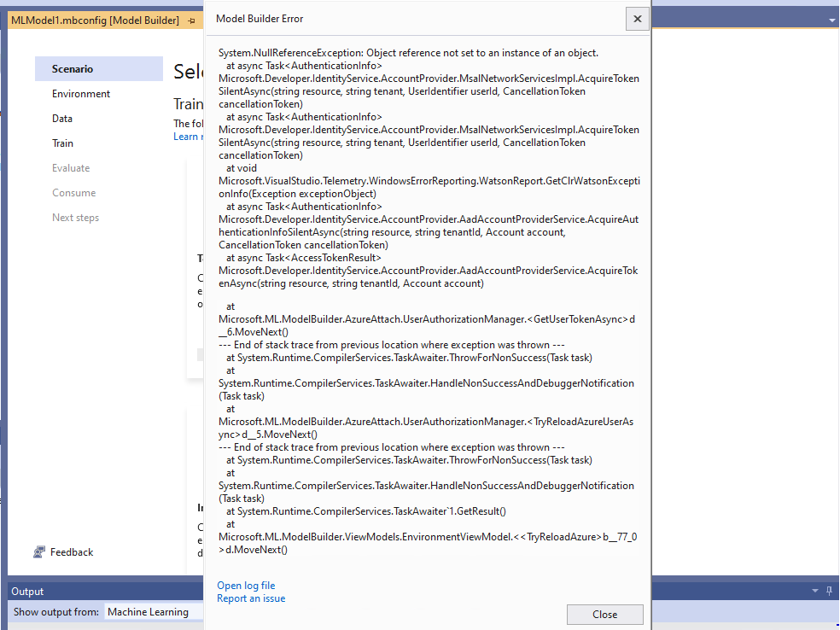This screenshot has width=840, height=630.
Task: Open the Data step
Action: (62, 119)
